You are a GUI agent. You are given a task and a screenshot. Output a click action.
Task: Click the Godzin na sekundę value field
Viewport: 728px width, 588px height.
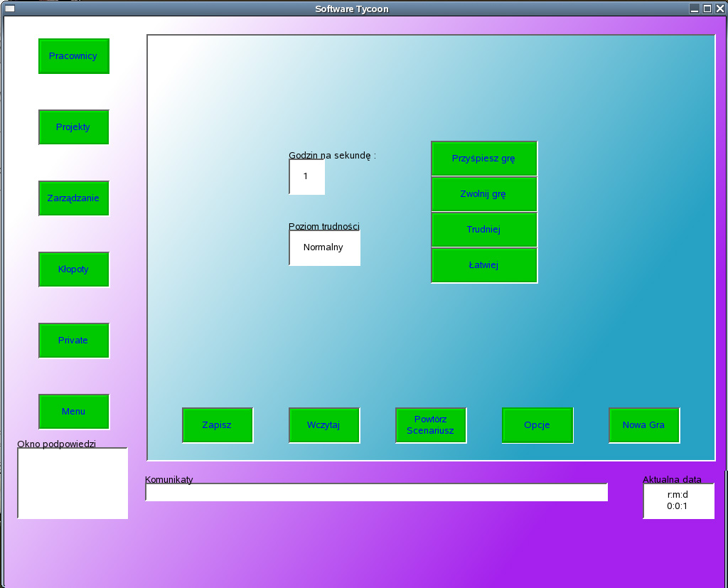click(x=306, y=176)
